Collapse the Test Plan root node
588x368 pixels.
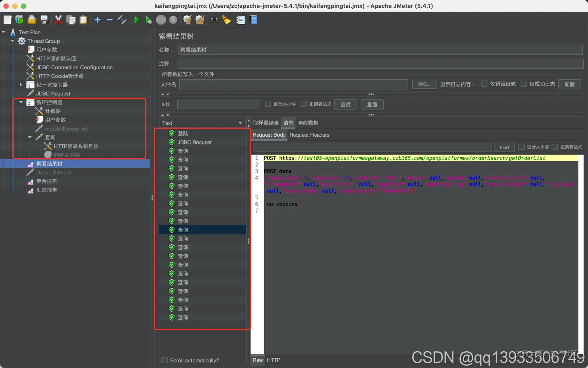[3, 32]
